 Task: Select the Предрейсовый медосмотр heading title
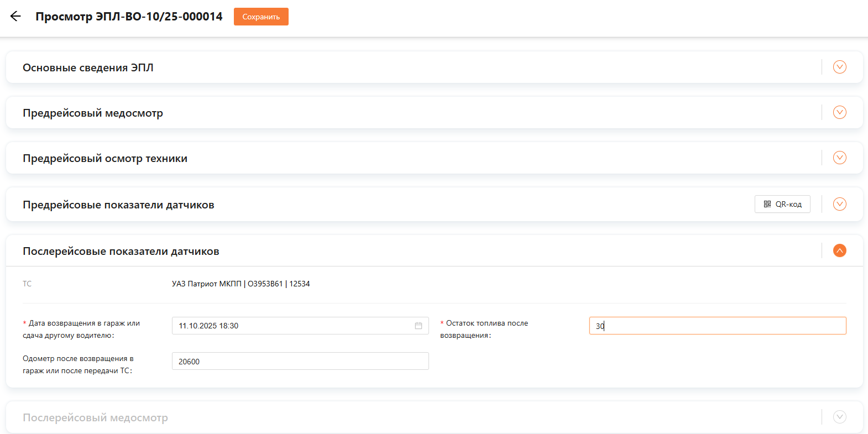(x=93, y=113)
